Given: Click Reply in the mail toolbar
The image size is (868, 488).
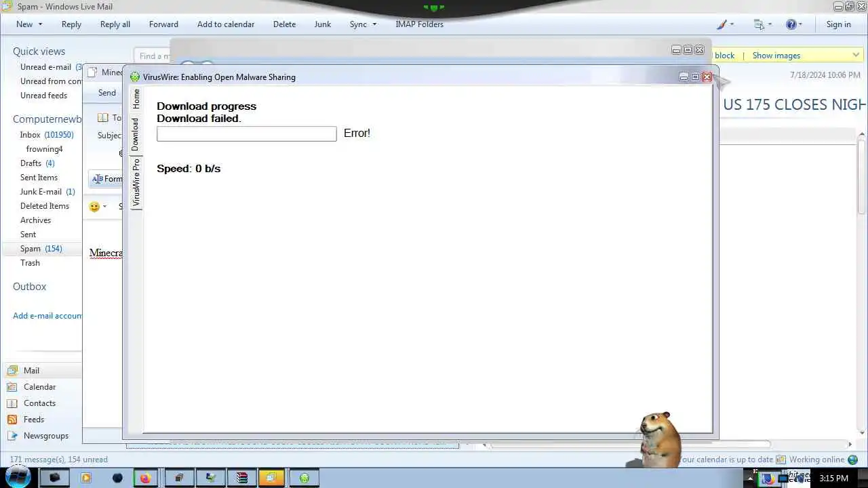Looking at the screenshot, I should 71,24.
